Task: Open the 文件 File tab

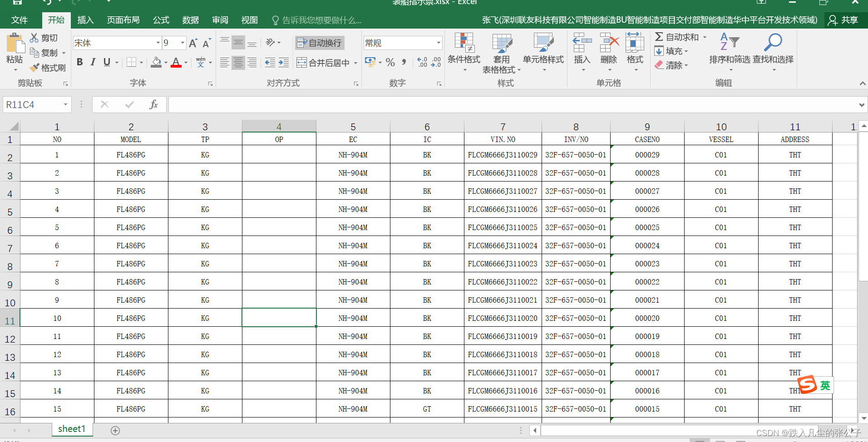Action: point(20,20)
